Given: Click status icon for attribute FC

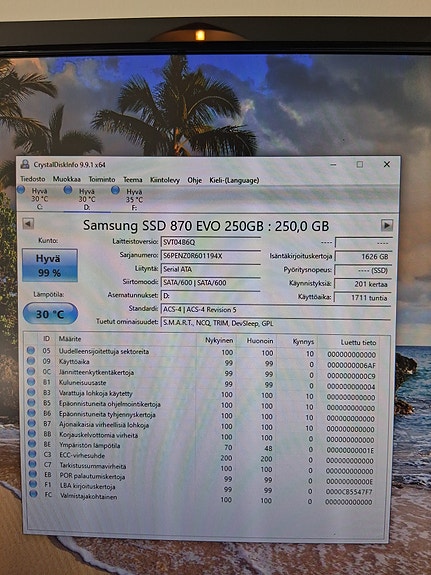Looking at the screenshot, I should tap(33, 494).
